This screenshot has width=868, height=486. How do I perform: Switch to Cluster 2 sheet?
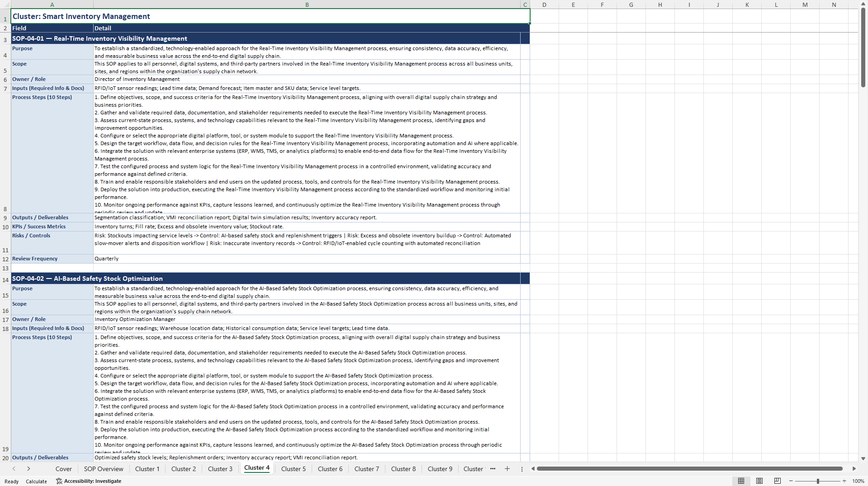click(184, 469)
